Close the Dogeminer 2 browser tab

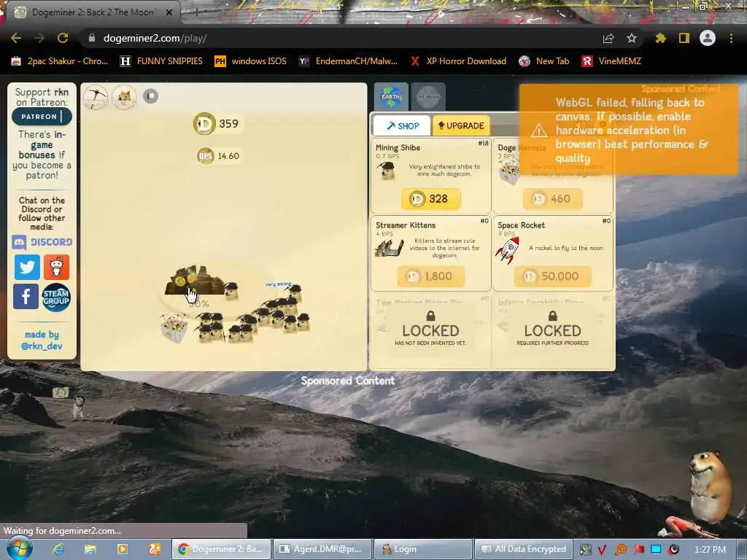coord(169,12)
